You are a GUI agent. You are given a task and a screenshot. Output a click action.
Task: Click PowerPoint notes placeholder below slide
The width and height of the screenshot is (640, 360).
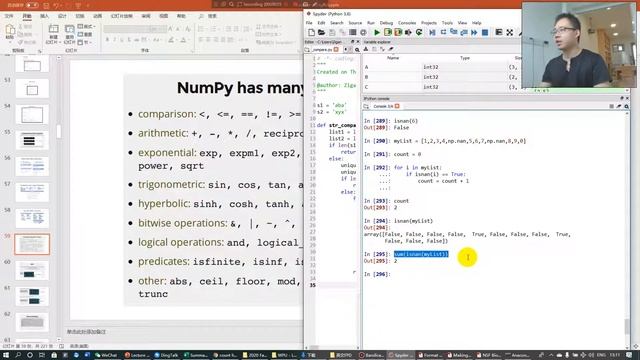[x=86, y=332]
